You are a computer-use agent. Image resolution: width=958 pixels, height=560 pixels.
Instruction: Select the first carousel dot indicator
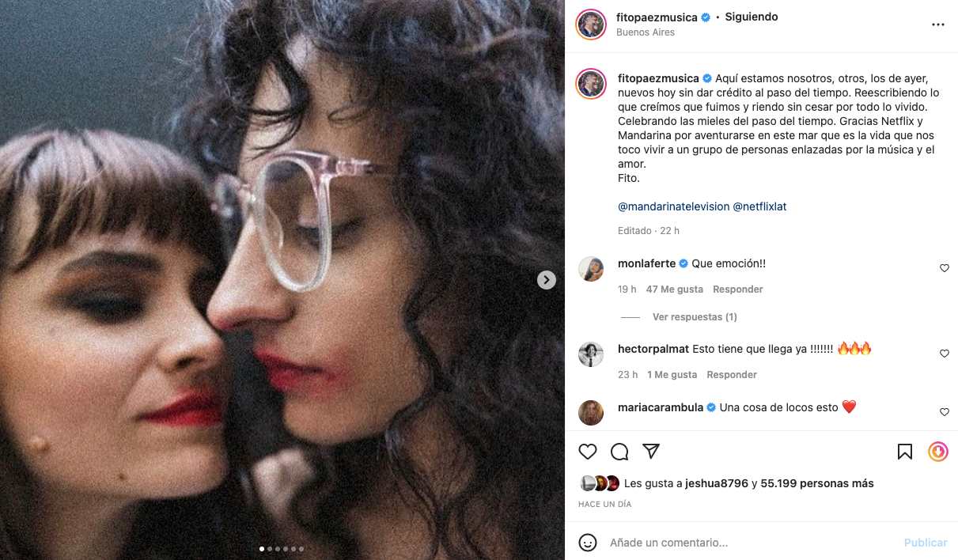click(x=262, y=548)
